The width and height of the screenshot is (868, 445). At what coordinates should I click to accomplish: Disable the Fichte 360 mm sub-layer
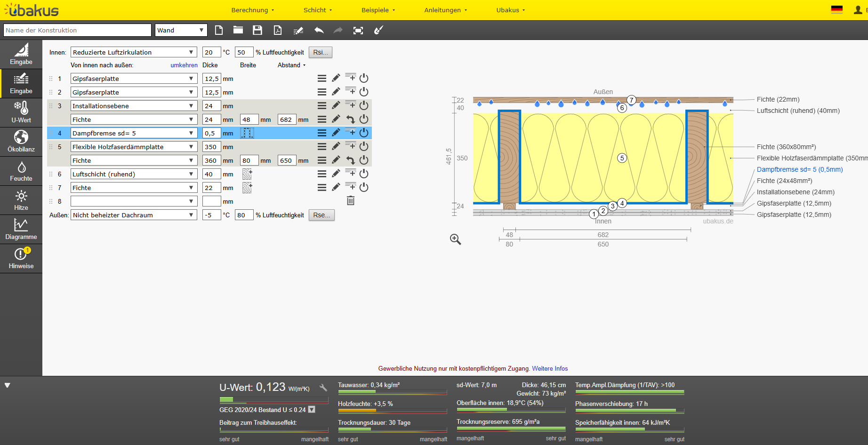[364, 160]
